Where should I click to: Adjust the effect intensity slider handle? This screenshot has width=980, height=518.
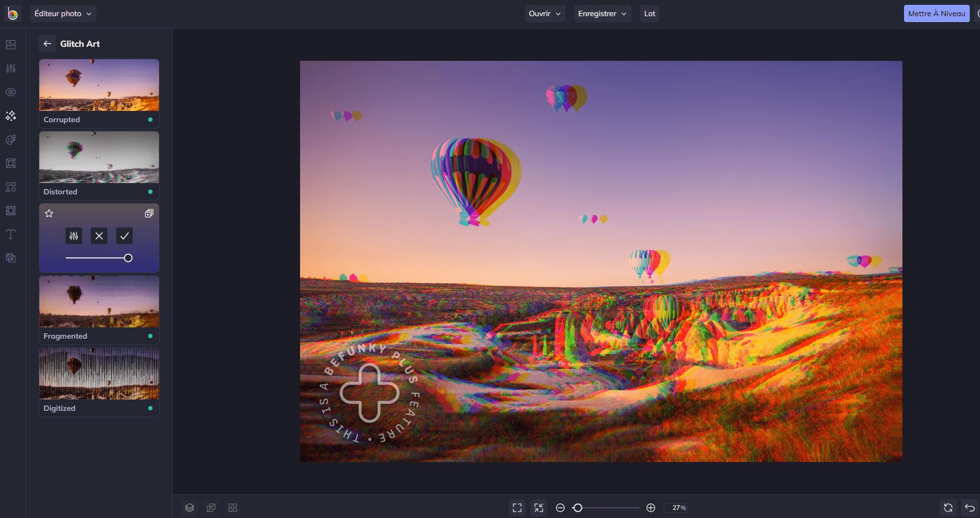pos(128,258)
